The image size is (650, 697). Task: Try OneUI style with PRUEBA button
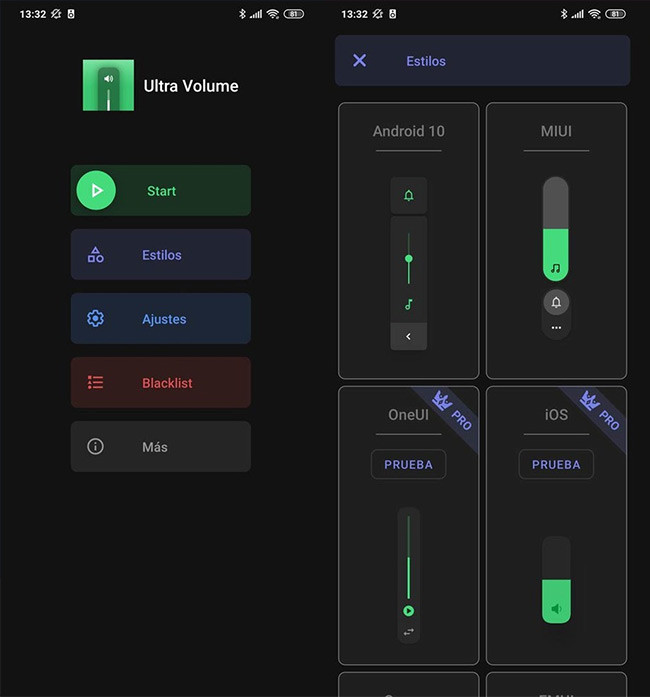pyautogui.click(x=408, y=465)
